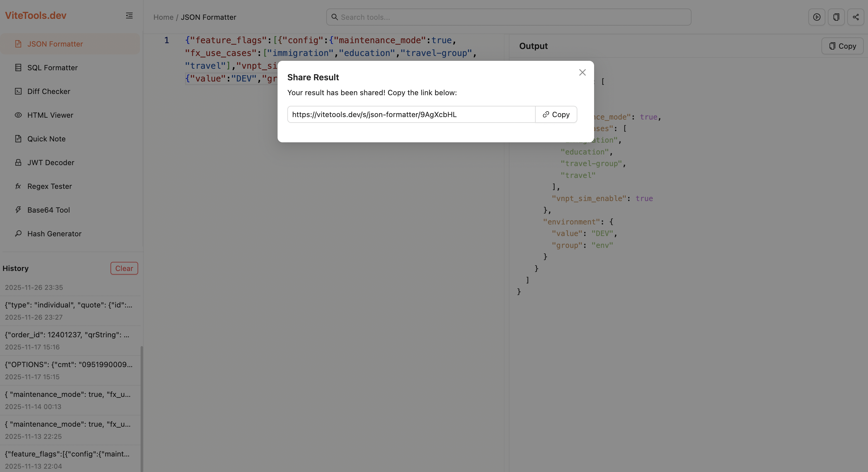
Task: Open the Quick Note tool
Action: click(x=47, y=138)
